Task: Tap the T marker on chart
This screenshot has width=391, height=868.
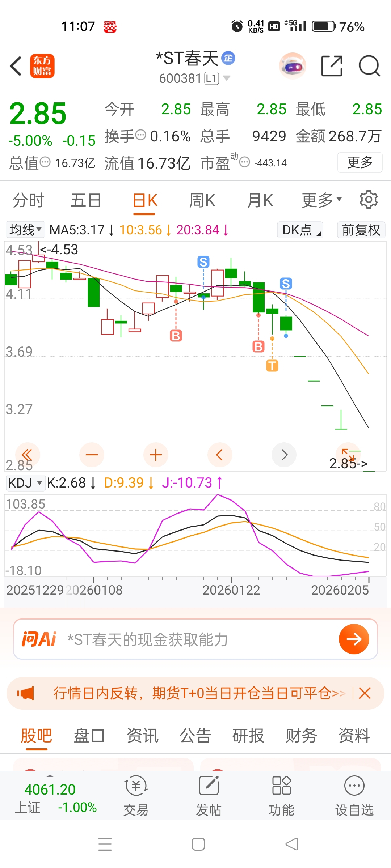Action: [x=272, y=366]
